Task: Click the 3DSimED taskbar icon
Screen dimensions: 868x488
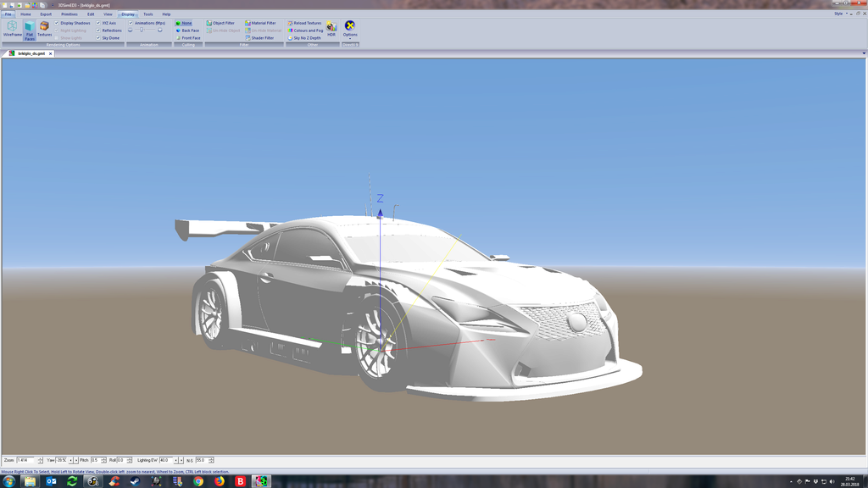Action: pyautogui.click(x=261, y=481)
